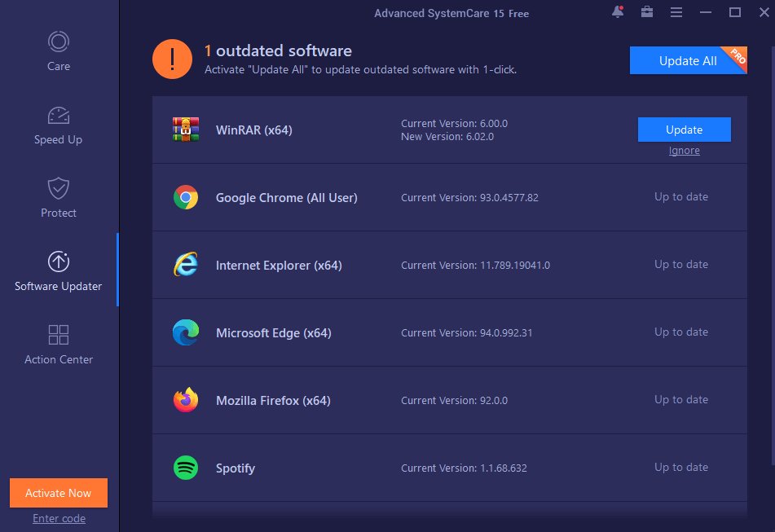The image size is (775, 532).
Task: Click the Spotify icon
Action: pyautogui.click(x=185, y=468)
